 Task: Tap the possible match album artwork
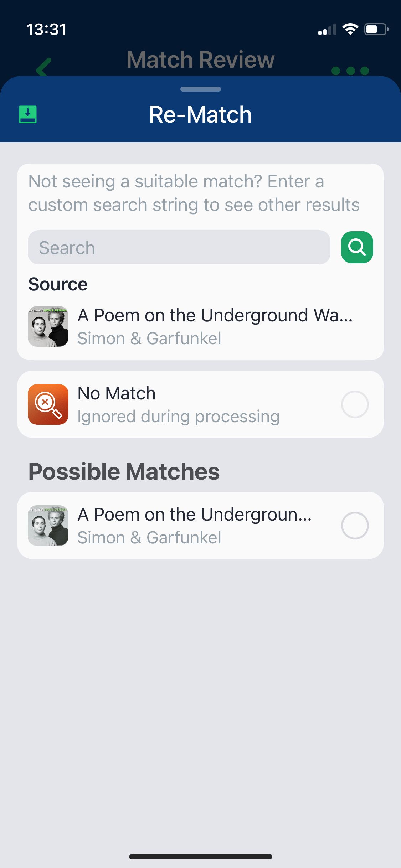coord(48,526)
